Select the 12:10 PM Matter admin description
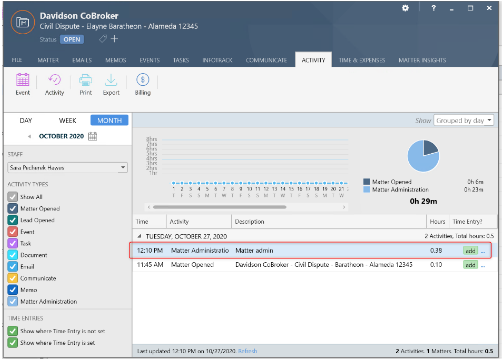 pos(254,251)
